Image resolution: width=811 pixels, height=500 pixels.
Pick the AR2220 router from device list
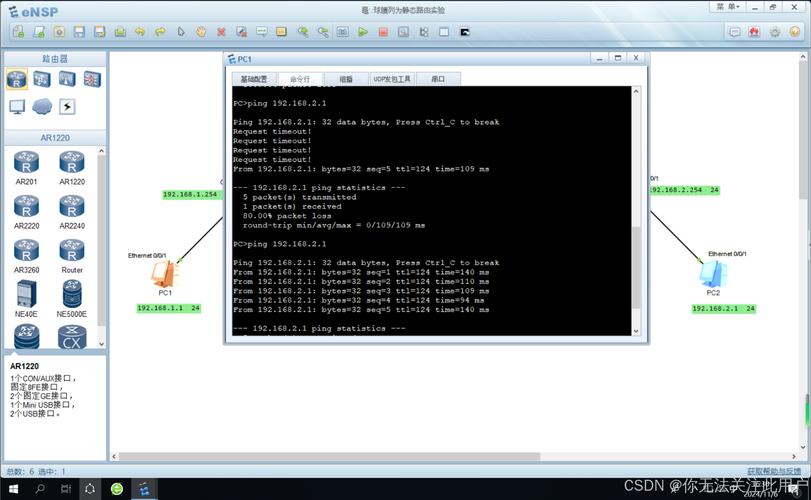point(26,208)
